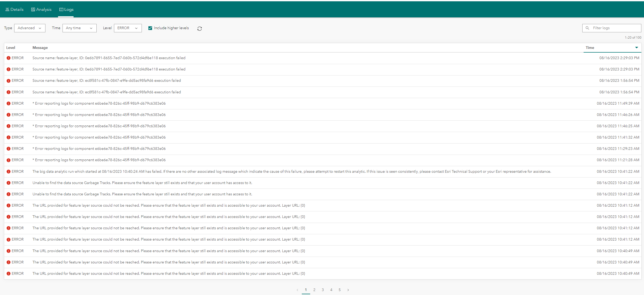Click the next page chevron in pagination

[348, 290]
